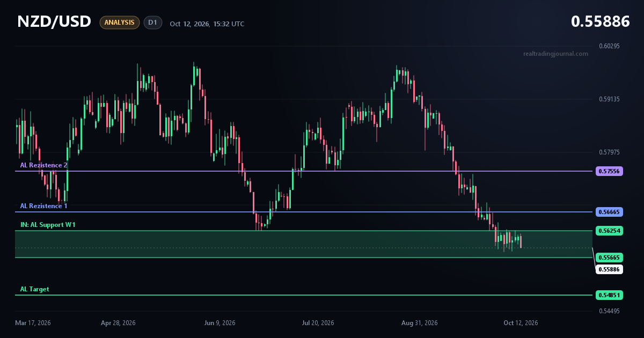The width and height of the screenshot is (644, 338).
Task: Select the AL Rezistence 1 line label
Action: point(44,206)
